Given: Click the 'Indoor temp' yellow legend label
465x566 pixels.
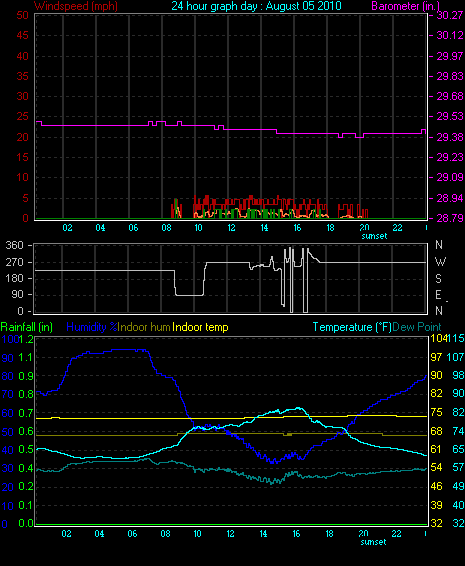Looking at the screenshot, I should 200,327.
